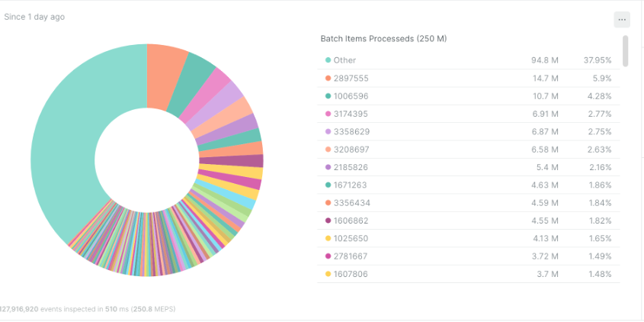The width and height of the screenshot is (644, 322).
Task: Click the 94.8 M value for Other
Action: click(545, 60)
